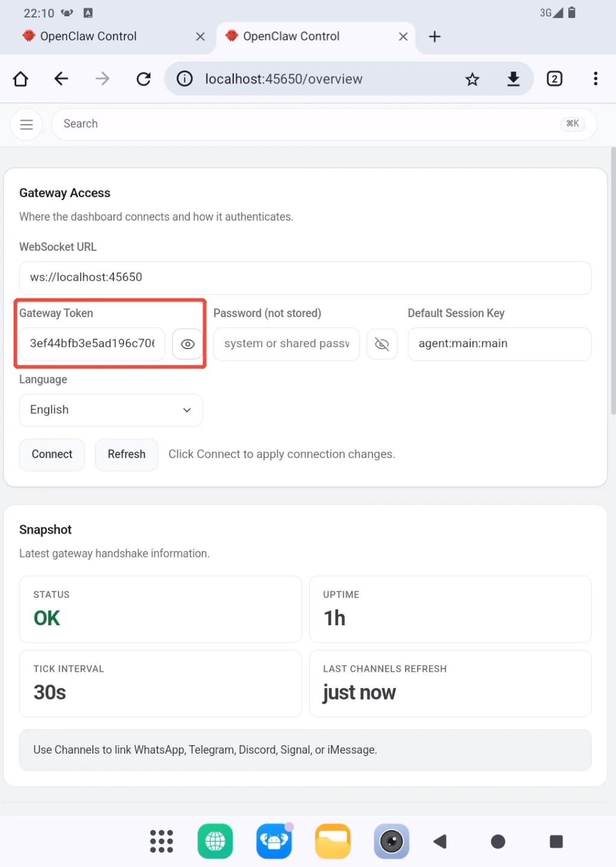Switch to the first OpenClaw Control tab
Image resolution: width=616 pixels, height=867 pixels.
click(x=89, y=36)
